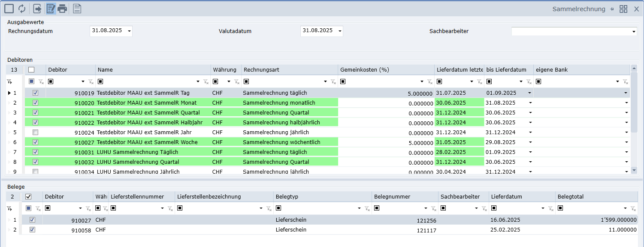Open the Valutadatum date picker dropdown
Viewport: 644px width, 247px height.
click(x=340, y=31)
